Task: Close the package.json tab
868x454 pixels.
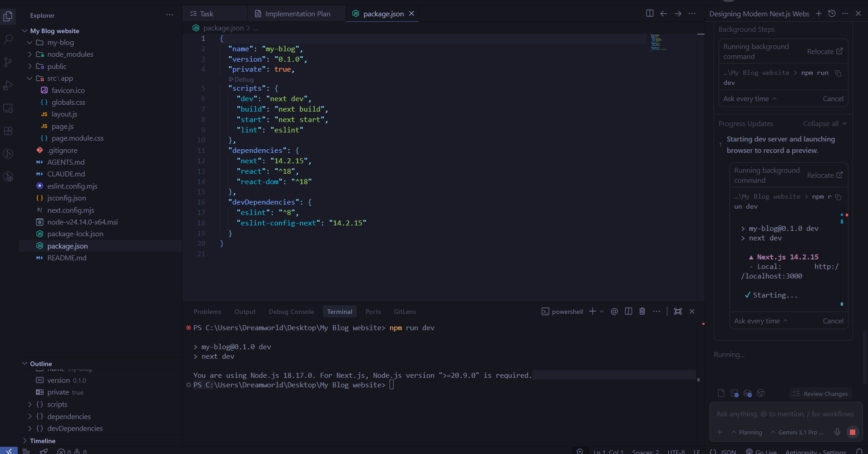Action: coord(412,14)
